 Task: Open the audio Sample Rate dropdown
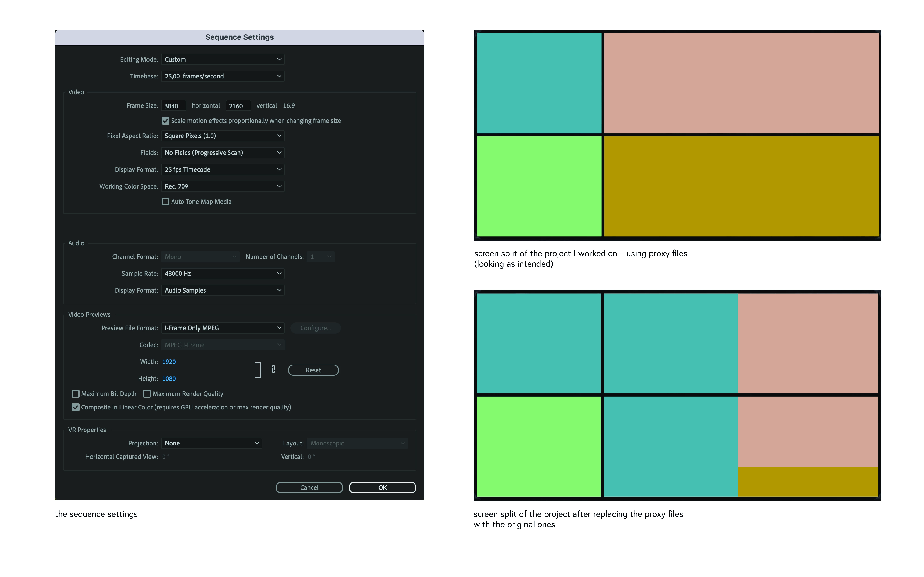(223, 273)
